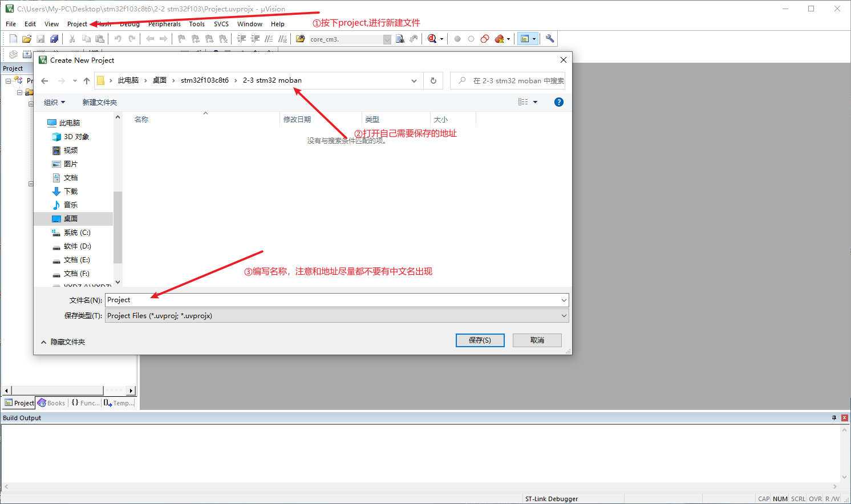Click the Disable All Breakpoints icon
The width and height of the screenshot is (851, 504).
click(485, 39)
